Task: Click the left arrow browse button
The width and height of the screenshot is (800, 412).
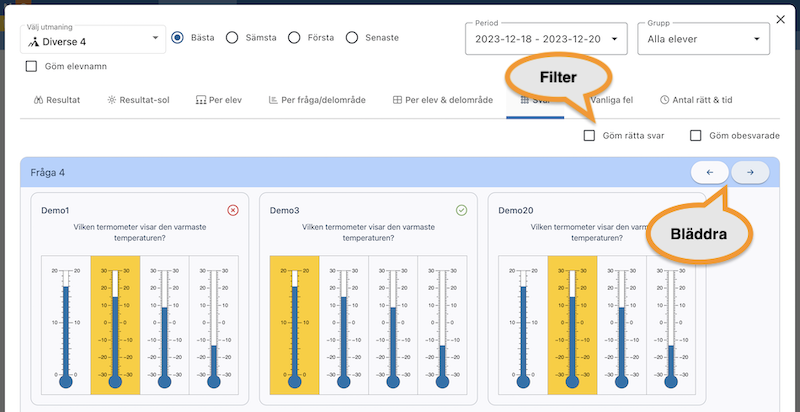Action: (710, 173)
